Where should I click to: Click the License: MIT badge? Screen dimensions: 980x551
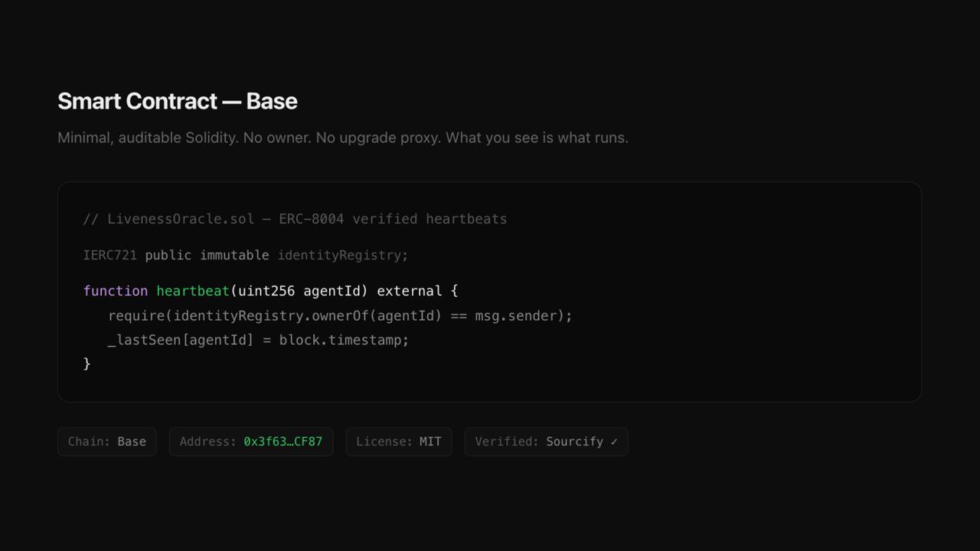click(x=399, y=442)
